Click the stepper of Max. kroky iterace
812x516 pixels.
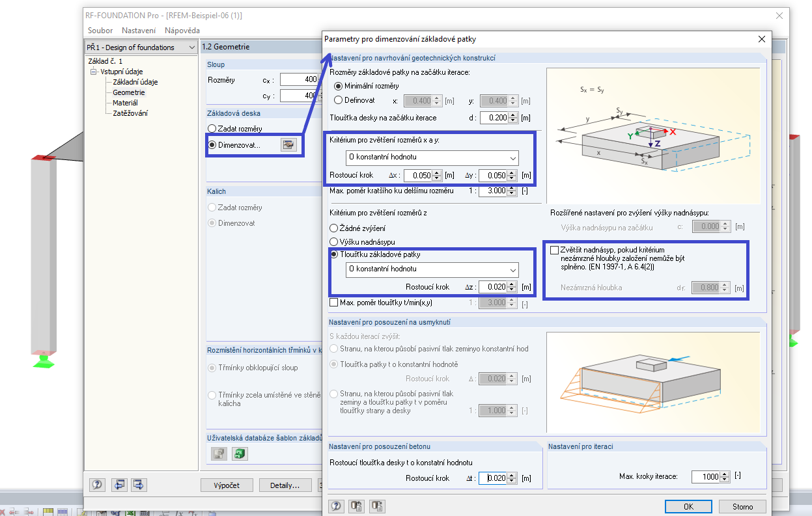725,477
